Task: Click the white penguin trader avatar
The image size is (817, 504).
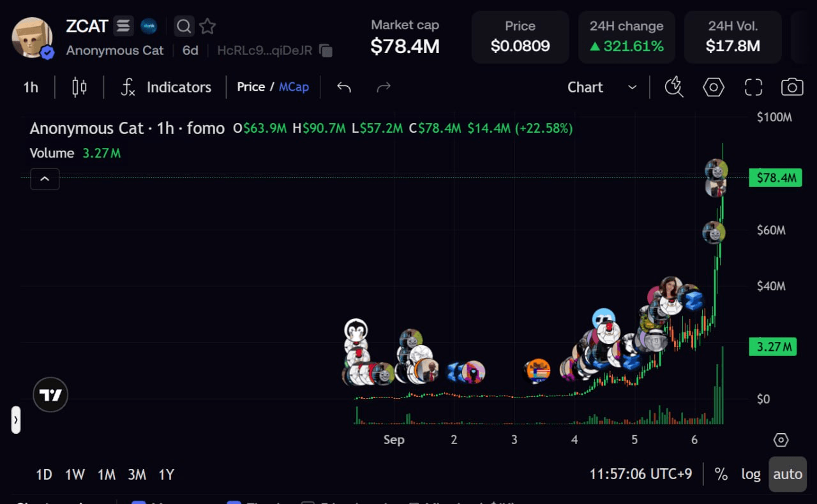Action: pos(356,330)
